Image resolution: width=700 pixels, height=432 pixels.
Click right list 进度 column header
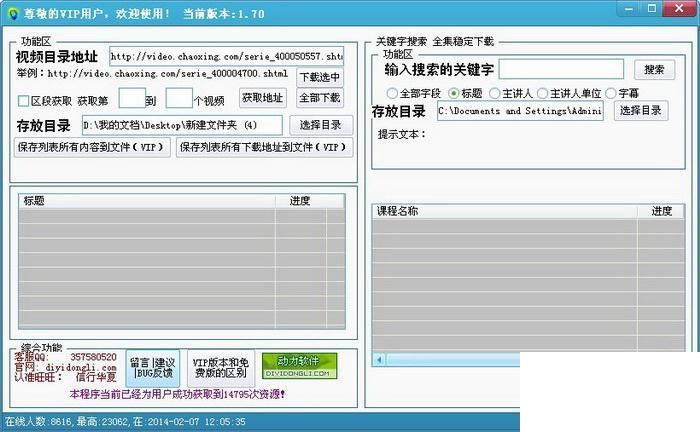click(661, 211)
